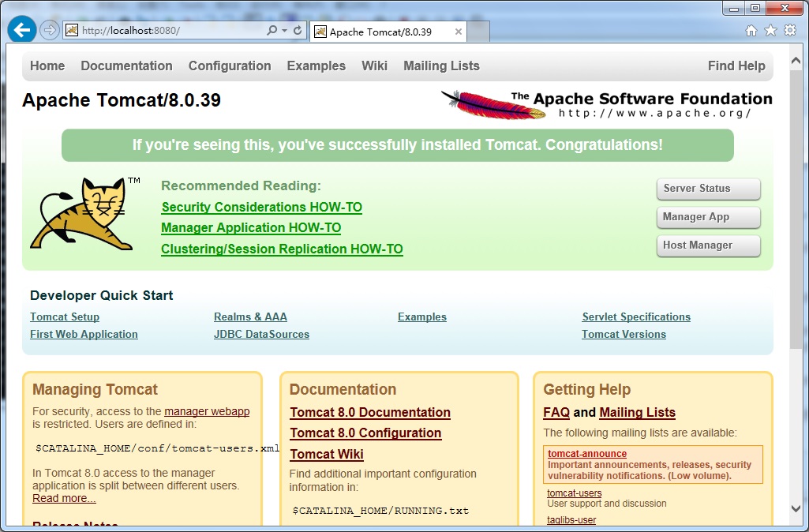Image resolution: width=809 pixels, height=532 pixels.
Task: Click the Apache Tomcat/8.0.39 page heading
Action: click(x=122, y=99)
